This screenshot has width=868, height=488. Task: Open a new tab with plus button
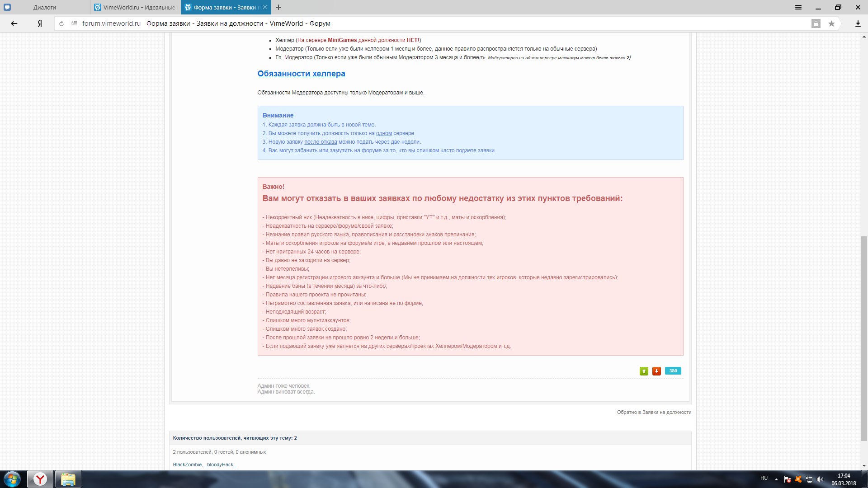pyautogui.click(x=278, y=7)
